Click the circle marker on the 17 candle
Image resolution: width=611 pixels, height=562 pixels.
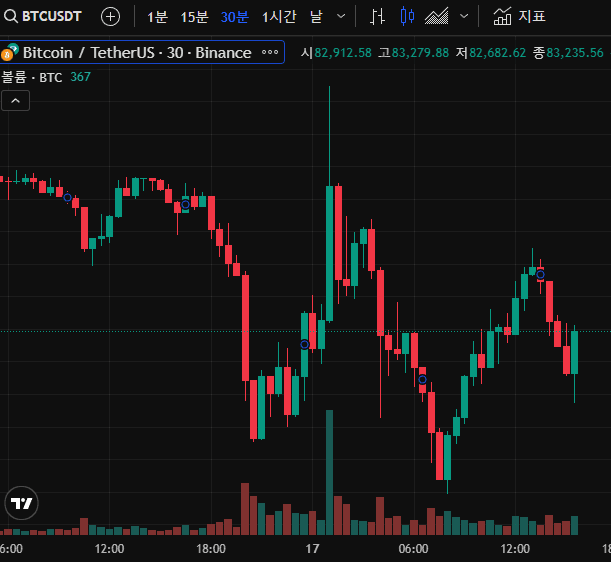pos(305,344)
